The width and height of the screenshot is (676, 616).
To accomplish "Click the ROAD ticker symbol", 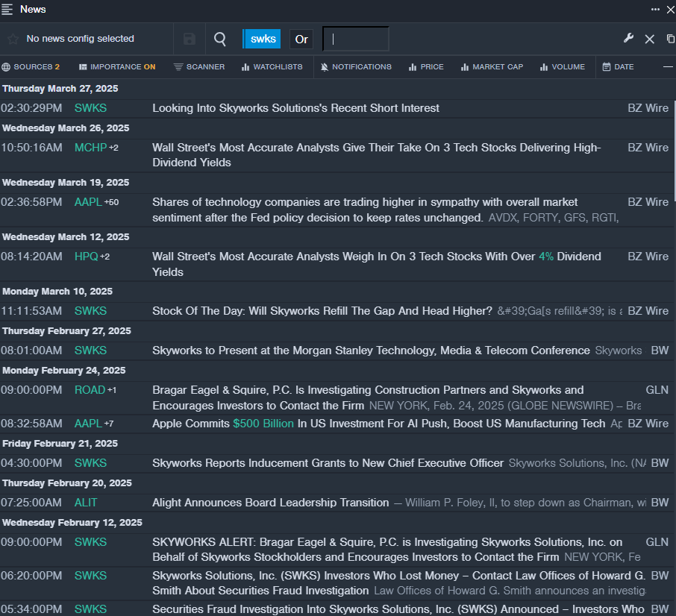I will coord(90,390).
